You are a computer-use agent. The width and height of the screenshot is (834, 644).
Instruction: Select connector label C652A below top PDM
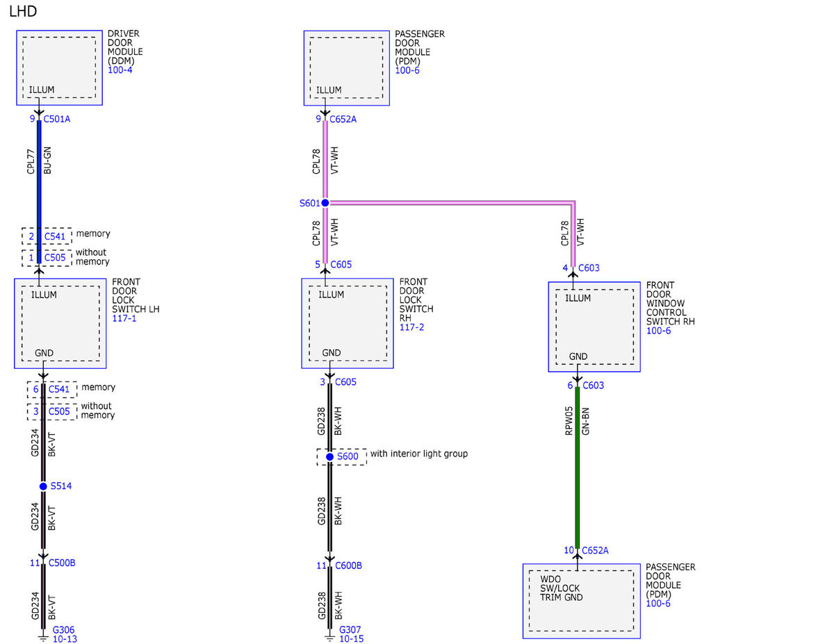[343, 119]
